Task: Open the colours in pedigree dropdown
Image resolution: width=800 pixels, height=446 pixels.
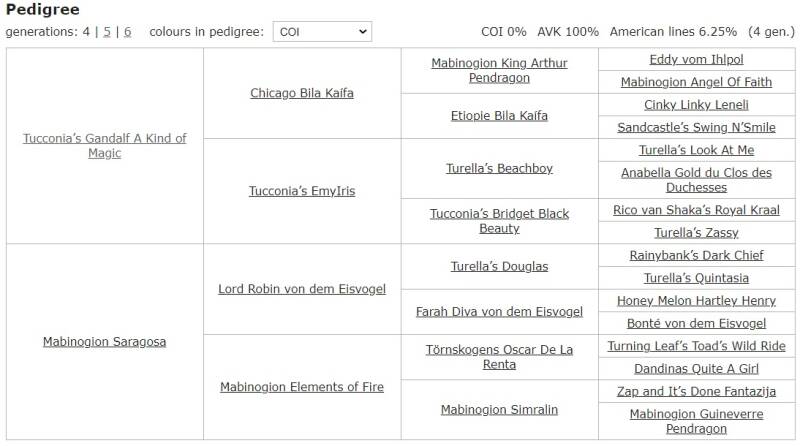Action: [x=321, y=32]
